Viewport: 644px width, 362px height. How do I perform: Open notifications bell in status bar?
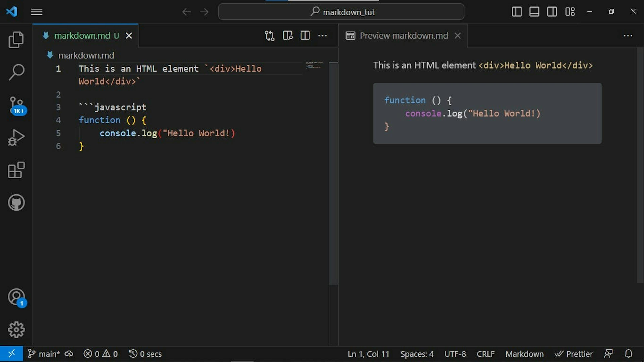(629, 354)
